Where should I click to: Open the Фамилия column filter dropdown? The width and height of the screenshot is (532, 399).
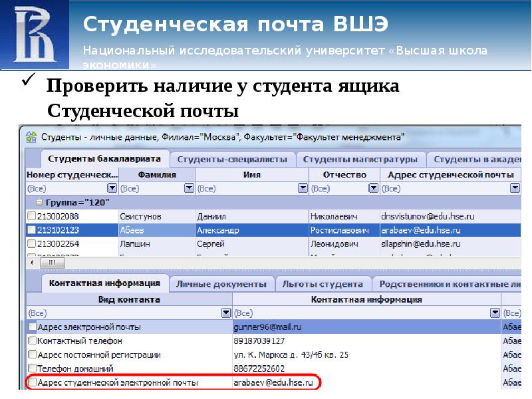[x=189, y=188]
